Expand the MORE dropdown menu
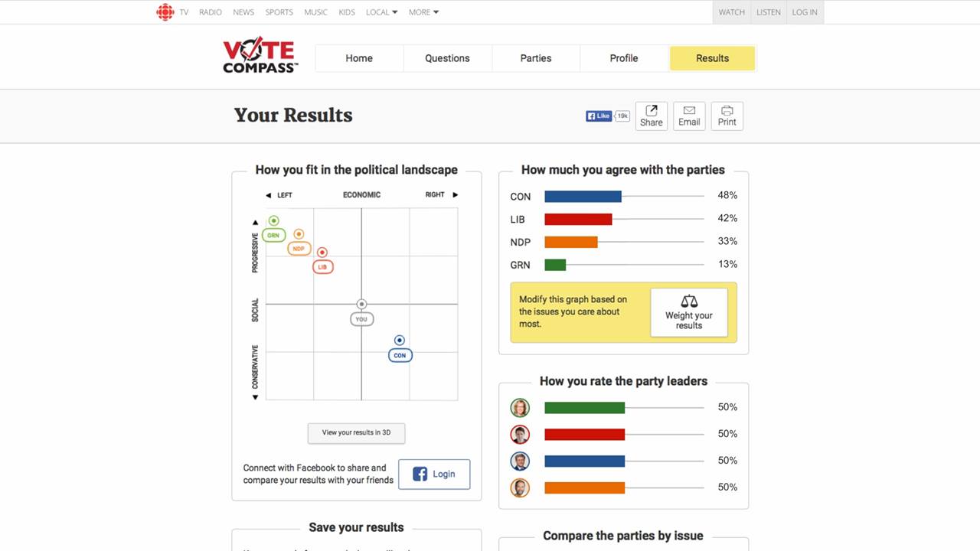The height and width of the screenshot is (551, 980). pos(424,12)
